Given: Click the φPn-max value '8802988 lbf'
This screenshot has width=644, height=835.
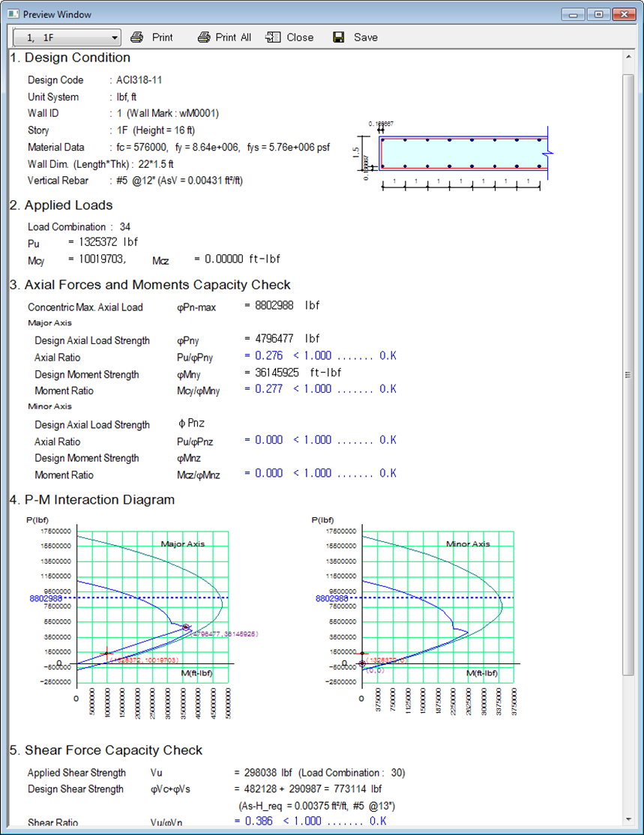Looking at the screenshot, I should click(287, 305).
